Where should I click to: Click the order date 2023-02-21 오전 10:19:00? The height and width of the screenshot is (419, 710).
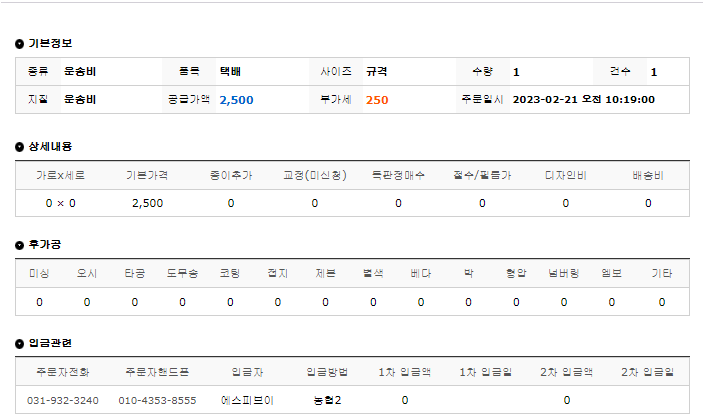[x=583, y=100]
